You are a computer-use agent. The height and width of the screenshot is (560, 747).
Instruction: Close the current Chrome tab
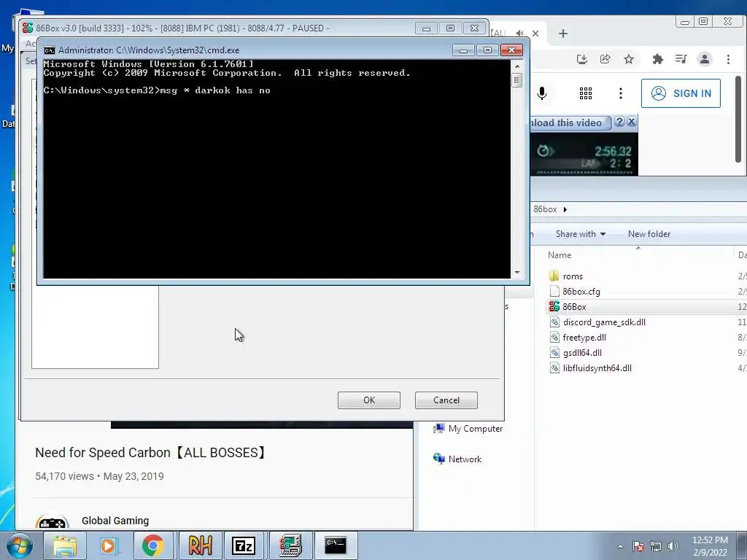535,34
